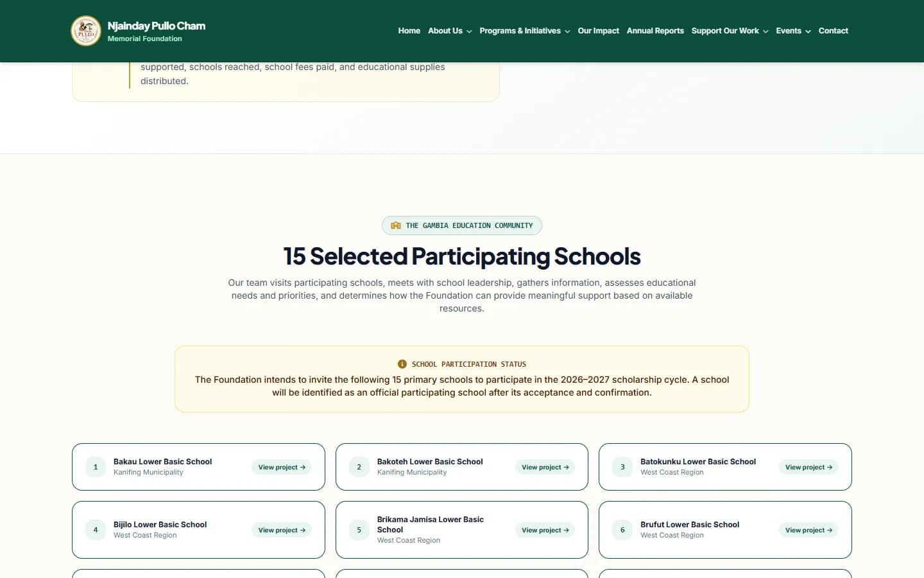This screenshot has width=924, height=578.
Task: Open the Support Our Work dropdown
Action: click(730, 31)
